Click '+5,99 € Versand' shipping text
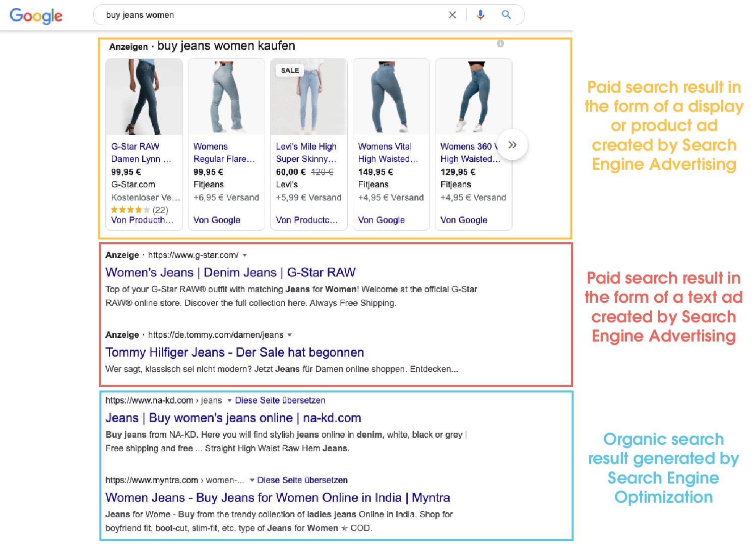Image resolution: width=756 pixels, height=544 pixels. [x=308, y=198]
